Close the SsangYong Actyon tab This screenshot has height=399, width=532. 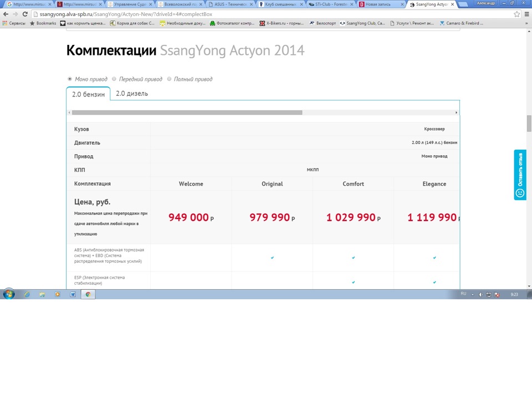[x=452, y=4]
